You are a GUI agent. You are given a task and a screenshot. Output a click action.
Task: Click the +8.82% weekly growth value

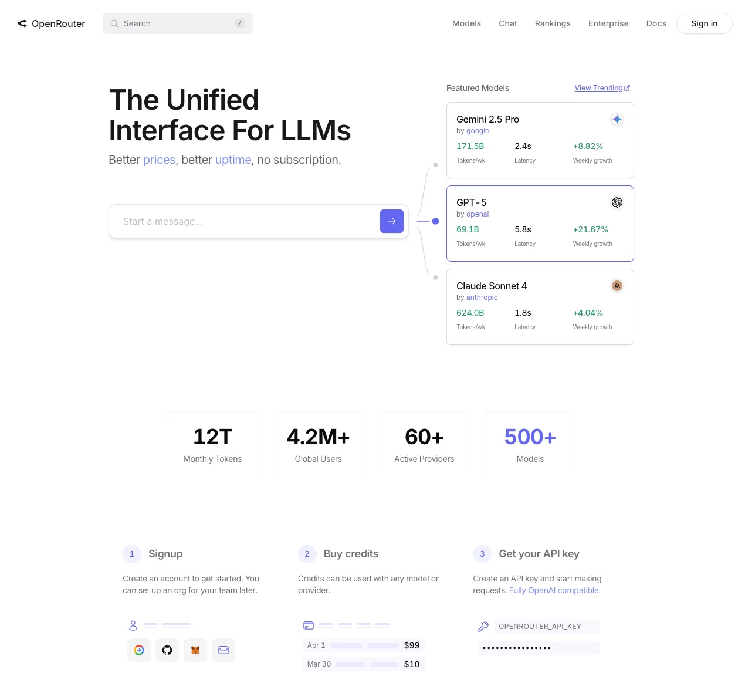[588, 146]
